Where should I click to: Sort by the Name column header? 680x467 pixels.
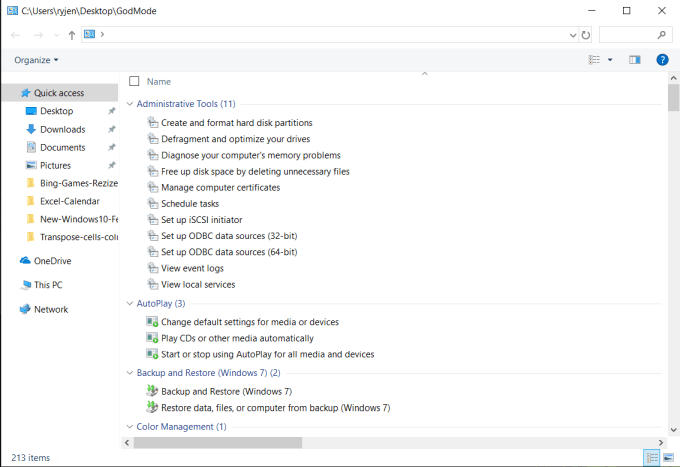point(159,82)
